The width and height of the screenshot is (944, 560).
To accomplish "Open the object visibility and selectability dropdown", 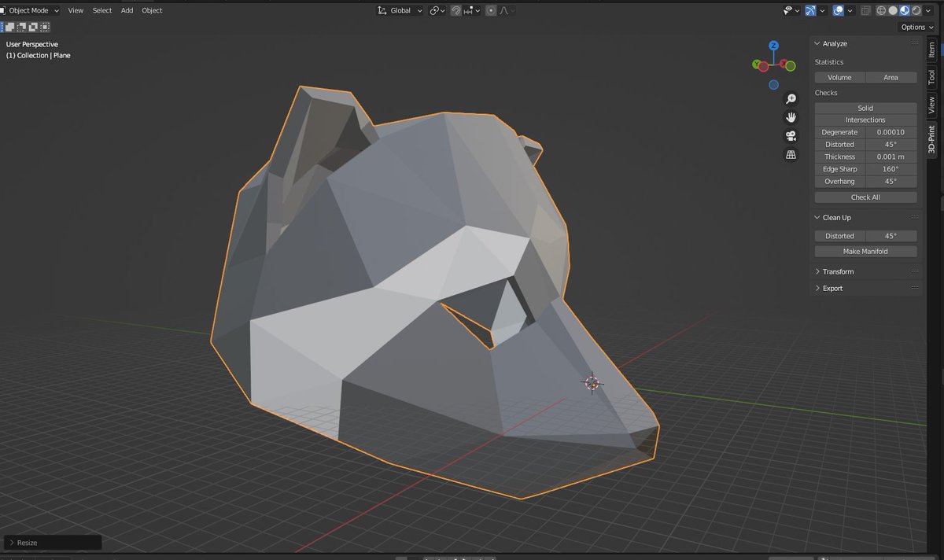I will pos(791,10).
